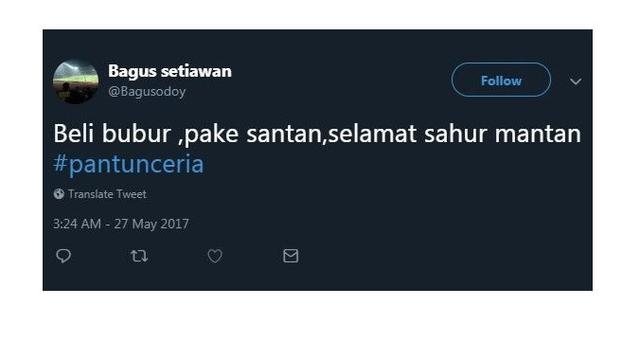
Task: Follow the @Bagusodoy account
Action: click(501, 80)
